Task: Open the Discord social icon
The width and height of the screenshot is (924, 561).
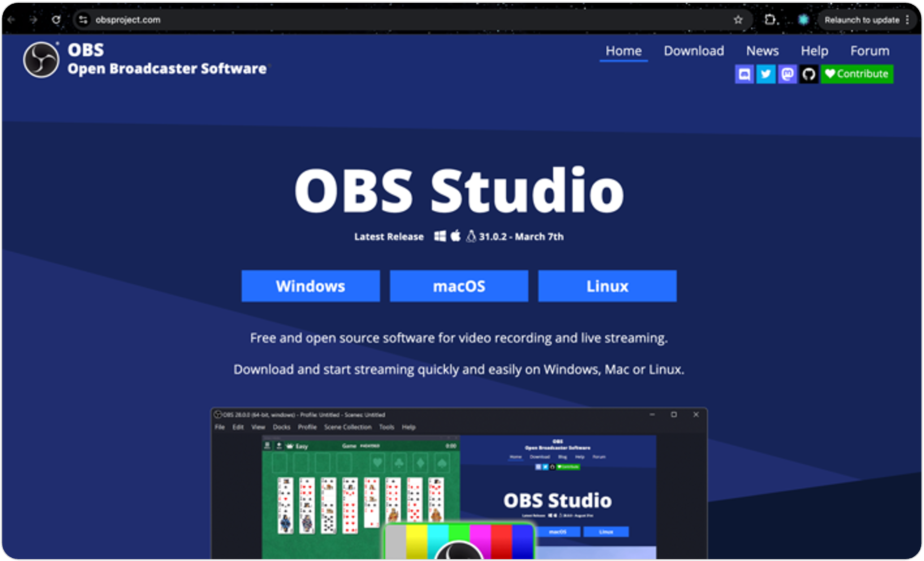Action: point(744,74)
